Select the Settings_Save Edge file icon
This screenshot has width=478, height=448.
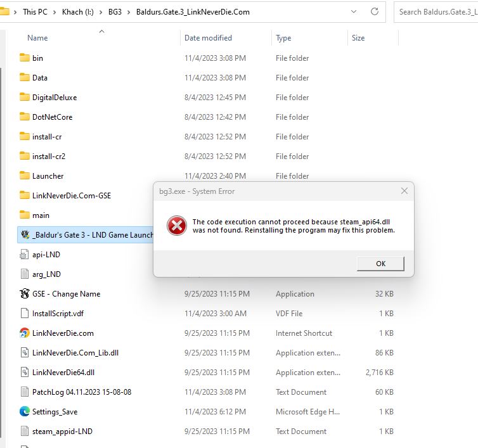[25, 411]
